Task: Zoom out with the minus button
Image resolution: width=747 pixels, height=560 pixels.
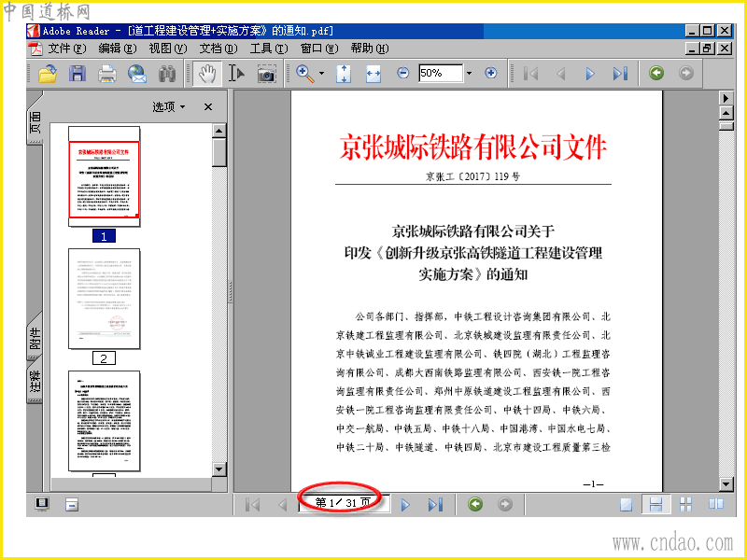Action: click(403, 73)
